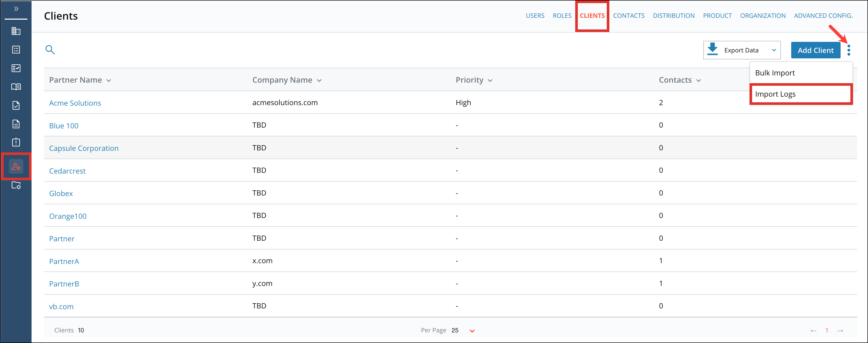Viewport: 868px width, 343px height.
Task: Switch to the PRODUCT tab
Action: pyautogui.click(x=717, y=15)
